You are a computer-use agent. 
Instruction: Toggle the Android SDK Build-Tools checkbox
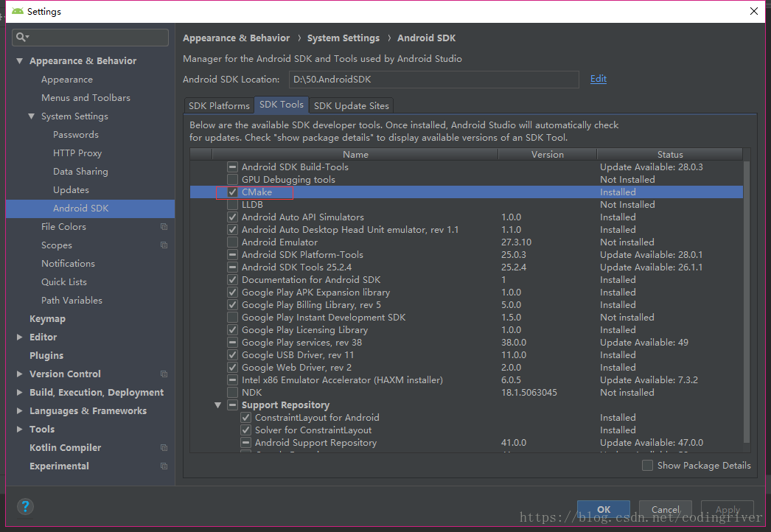coord(233,167)
